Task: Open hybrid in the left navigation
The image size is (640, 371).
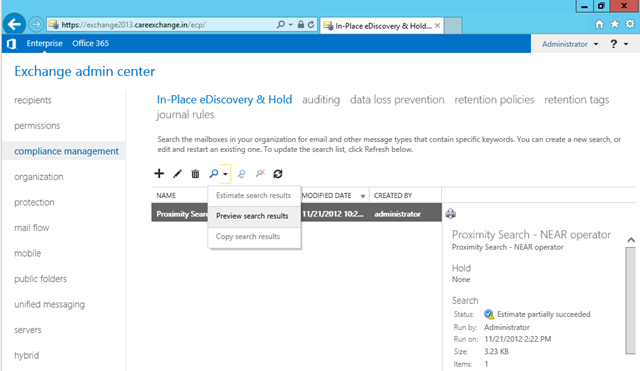Action: coord(27,355)
